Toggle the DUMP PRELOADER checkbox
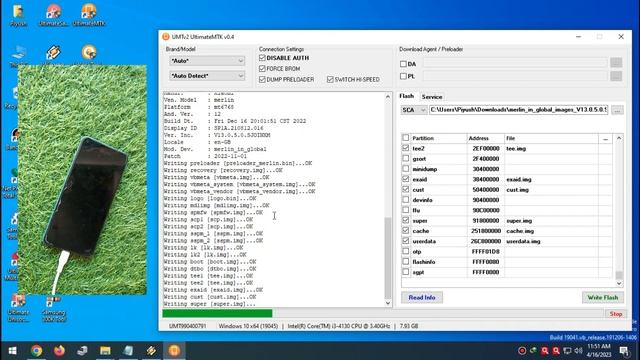 pyautogui.click(x=262, y=80)
